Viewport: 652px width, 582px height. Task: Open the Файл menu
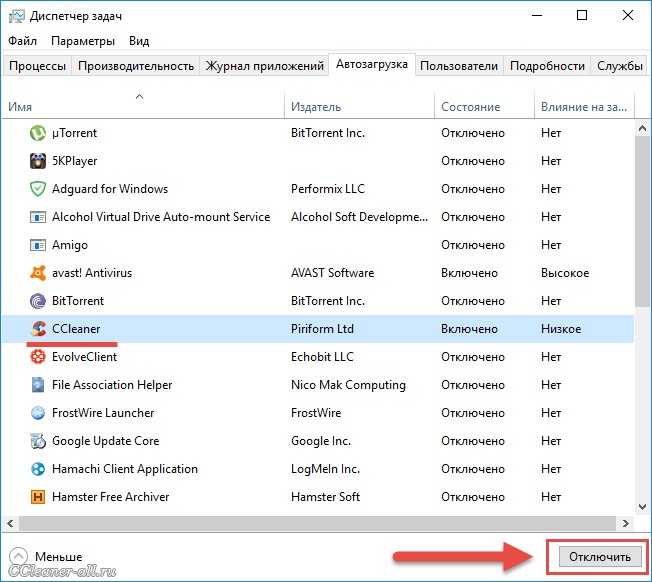(22, 41)
